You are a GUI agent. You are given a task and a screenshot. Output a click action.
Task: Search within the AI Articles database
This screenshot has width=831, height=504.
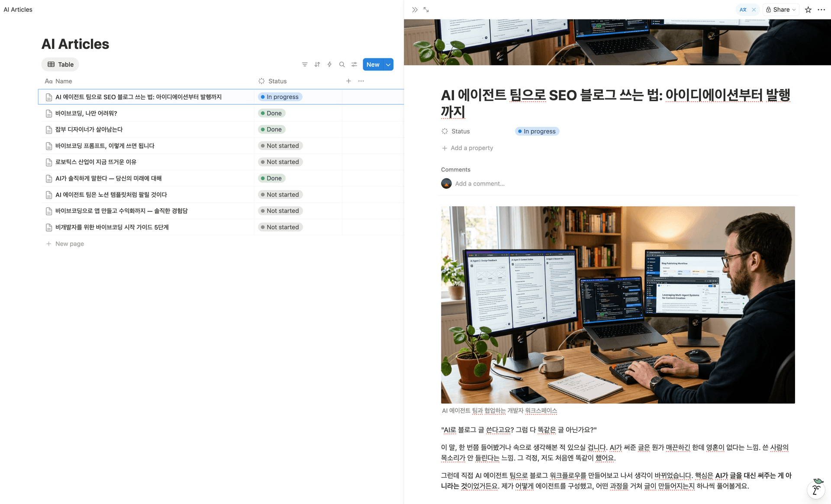pos(342,64)
